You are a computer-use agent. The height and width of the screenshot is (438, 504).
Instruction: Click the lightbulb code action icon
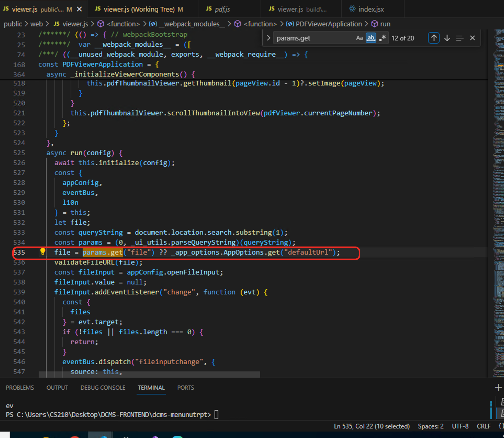(43, 252)
